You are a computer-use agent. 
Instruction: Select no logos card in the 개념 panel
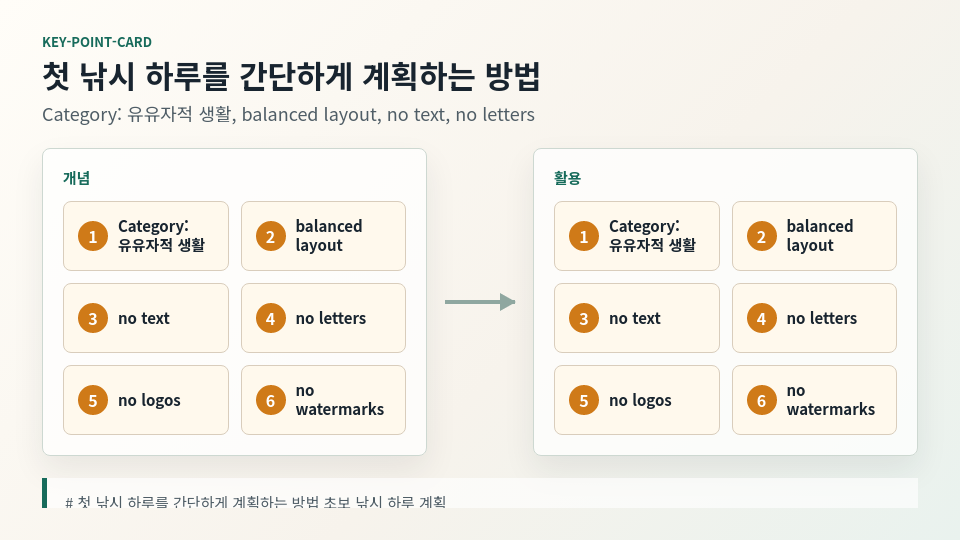click(x=146, y=400)
